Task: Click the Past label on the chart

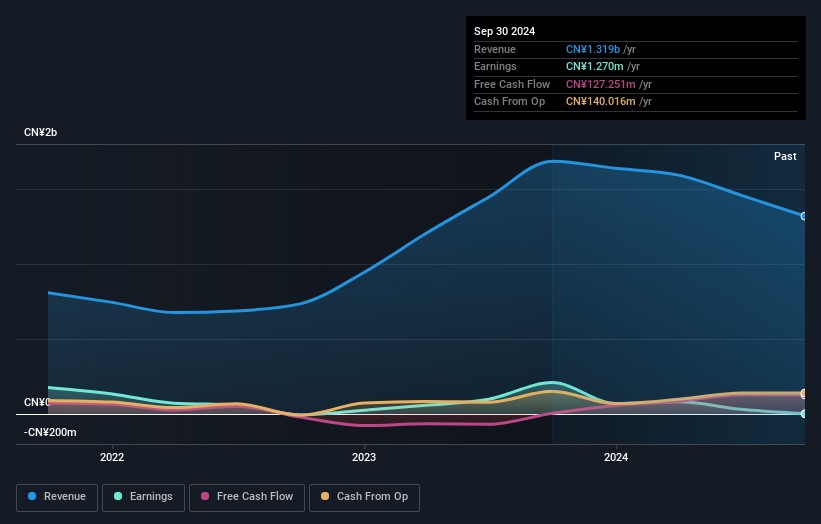Action: pos(785,157)
